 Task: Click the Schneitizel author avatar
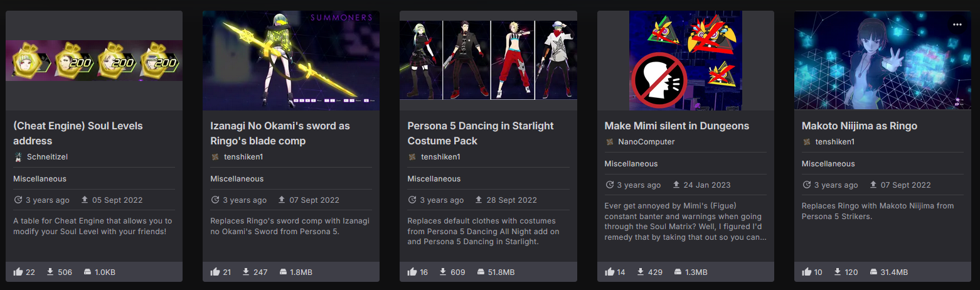[x=18, y=157]
